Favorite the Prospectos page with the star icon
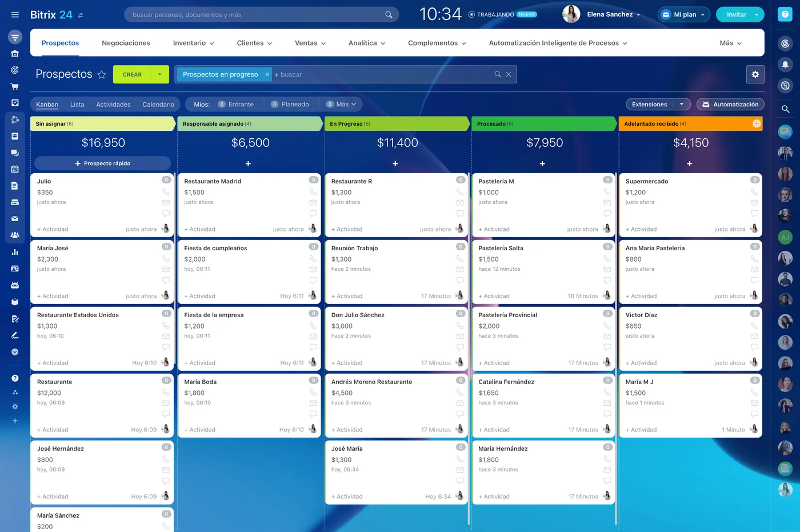The width and height of the screenshot is (800, 532). (x=102, y=74)
